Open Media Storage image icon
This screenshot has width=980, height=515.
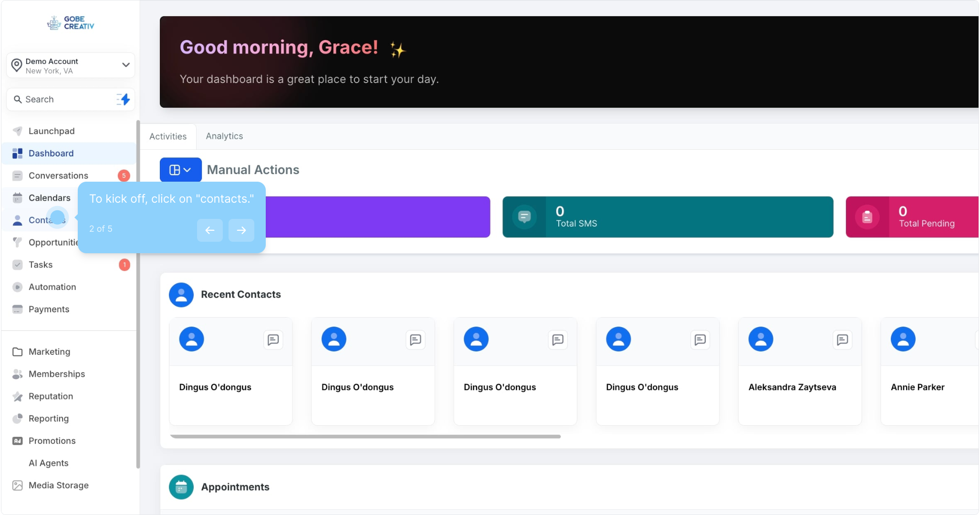point(18,485)
